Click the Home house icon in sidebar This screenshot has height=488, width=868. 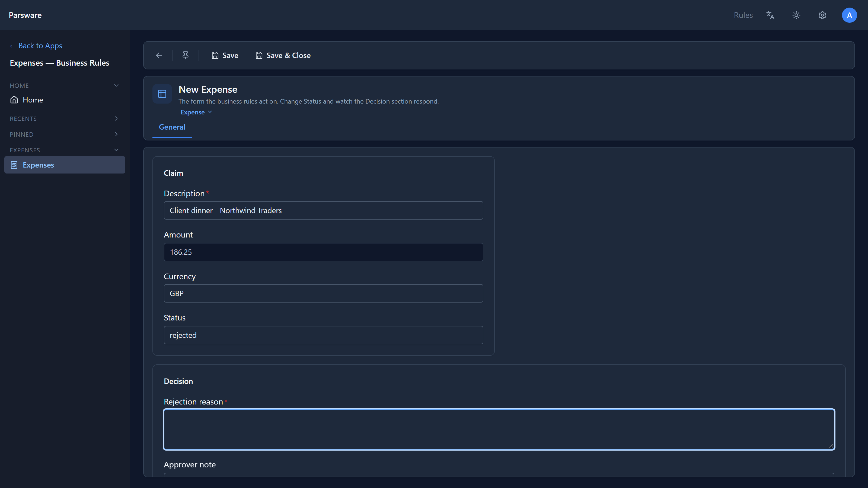[14, 100]
